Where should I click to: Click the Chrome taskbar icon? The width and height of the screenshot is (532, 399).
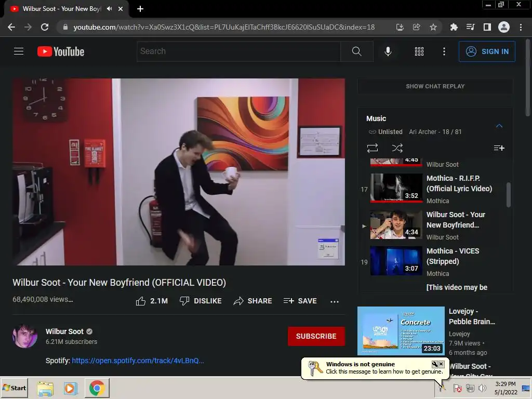pyautogui.click(x=97, y=388)
